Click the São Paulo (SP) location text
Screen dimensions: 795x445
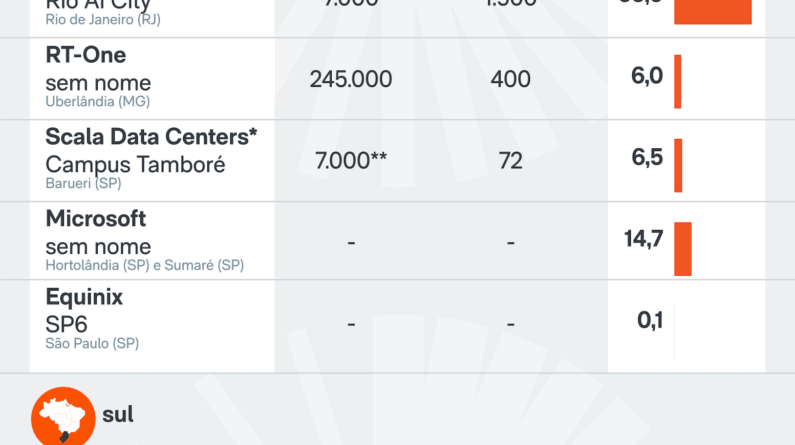click(92, 343)
